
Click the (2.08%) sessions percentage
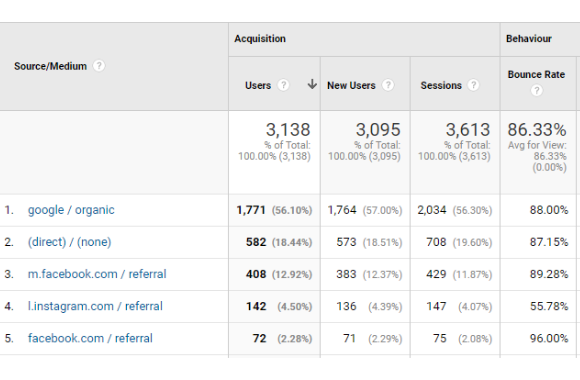click(x=475, y=339)
